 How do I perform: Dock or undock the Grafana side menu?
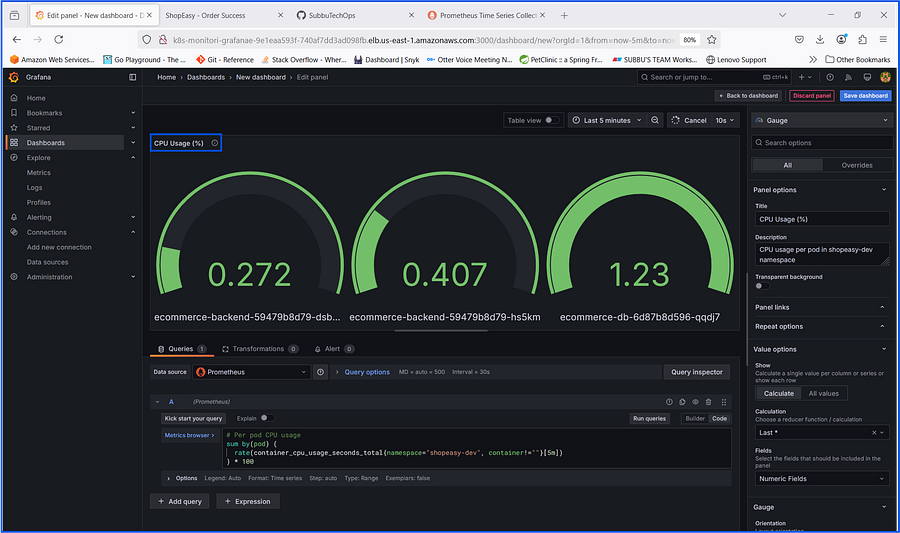(x=133, y=77)
